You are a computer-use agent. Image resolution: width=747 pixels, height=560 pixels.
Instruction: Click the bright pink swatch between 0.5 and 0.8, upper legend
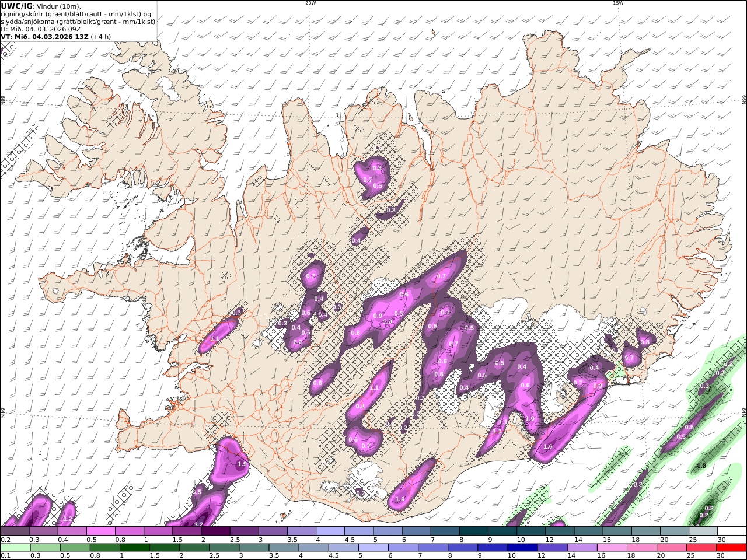(100, 531)
